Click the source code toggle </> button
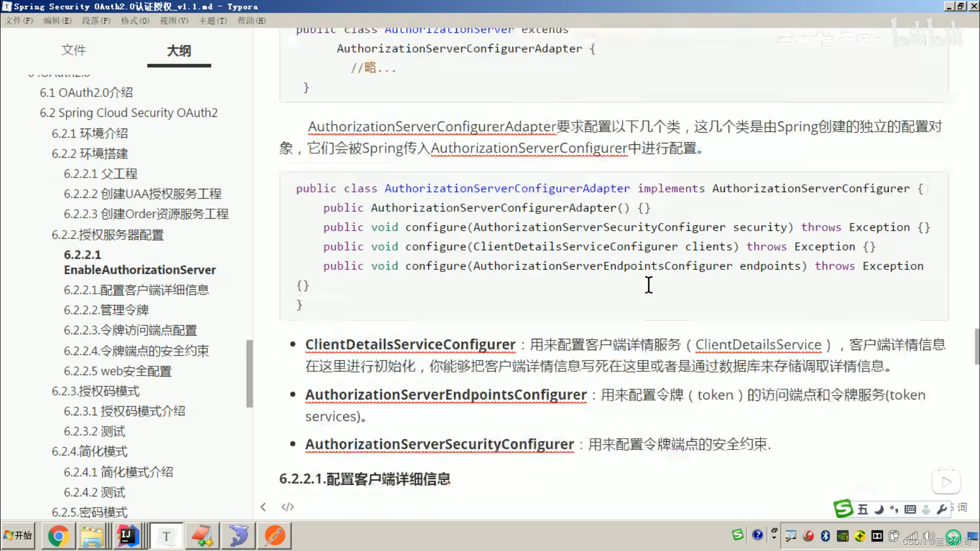The image size is (980, 551). [287, 507]
